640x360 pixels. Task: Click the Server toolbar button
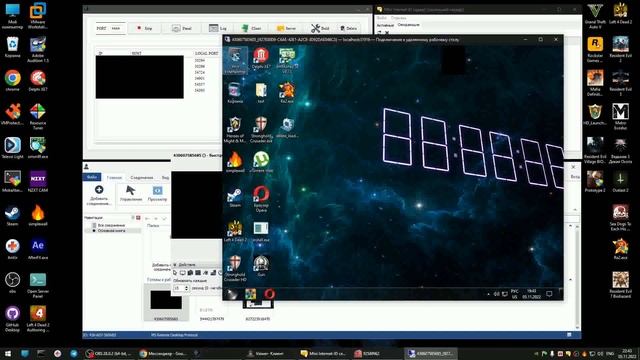[287, 28]
